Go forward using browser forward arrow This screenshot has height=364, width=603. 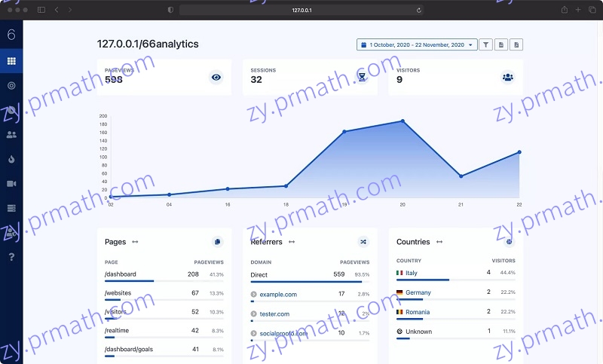tap(70, 10)
